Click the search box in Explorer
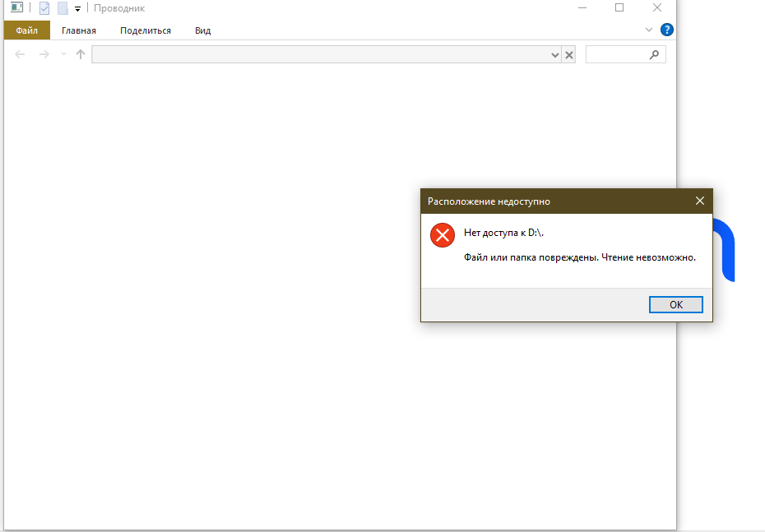The height and width of the screenshot is (532, 765). [619, 54]
